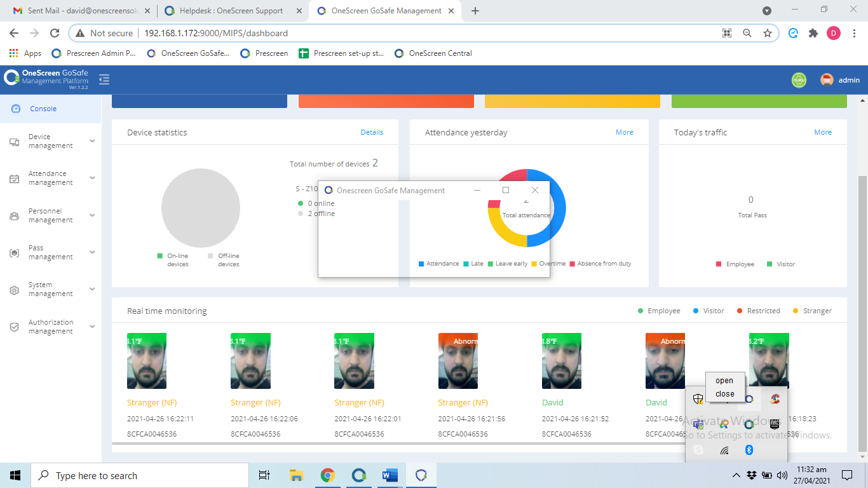Open a new Chrome tab
This screenshot has height=488, width=868.
click(475, 11)
